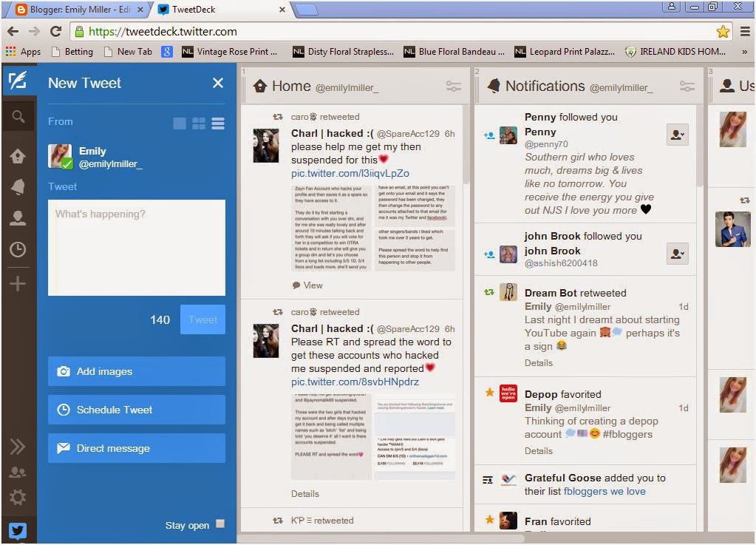Click Details under Dream Bot retweet
This screenshot has width=756, height=545.
click(539, 363)
